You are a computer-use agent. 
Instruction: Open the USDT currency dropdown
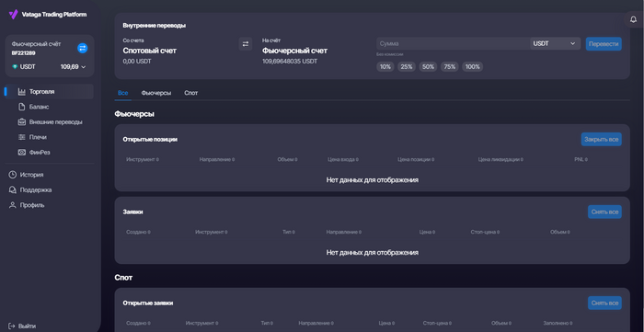click(x=555, y=43)
